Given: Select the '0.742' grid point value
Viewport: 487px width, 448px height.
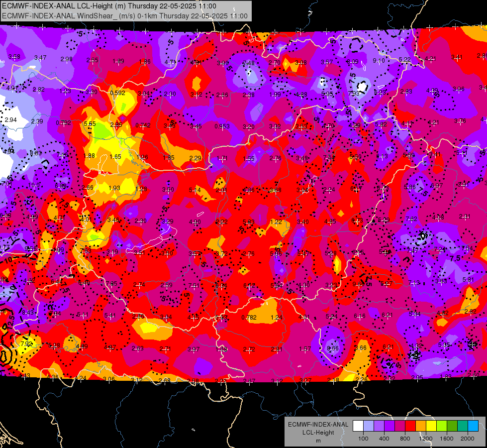Looking at the screenshot, I should pyautogui.click(x=143, y=125).
